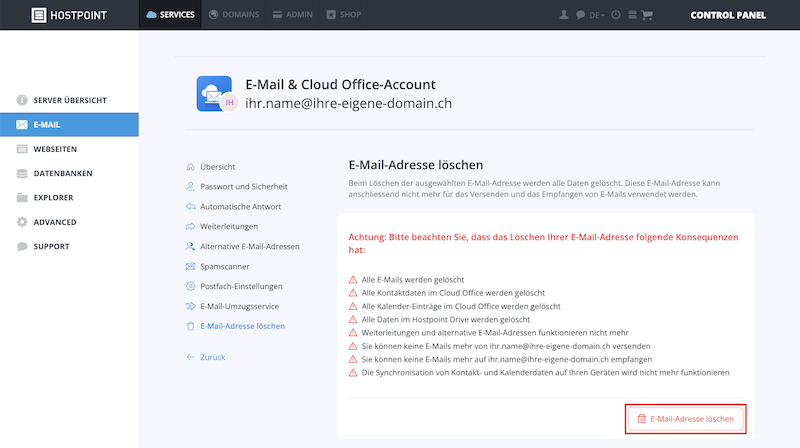Click the warning icon beside 'Alle Kalender-Einträge'
The image size is (800, 448).
click(x=353, y=306)
